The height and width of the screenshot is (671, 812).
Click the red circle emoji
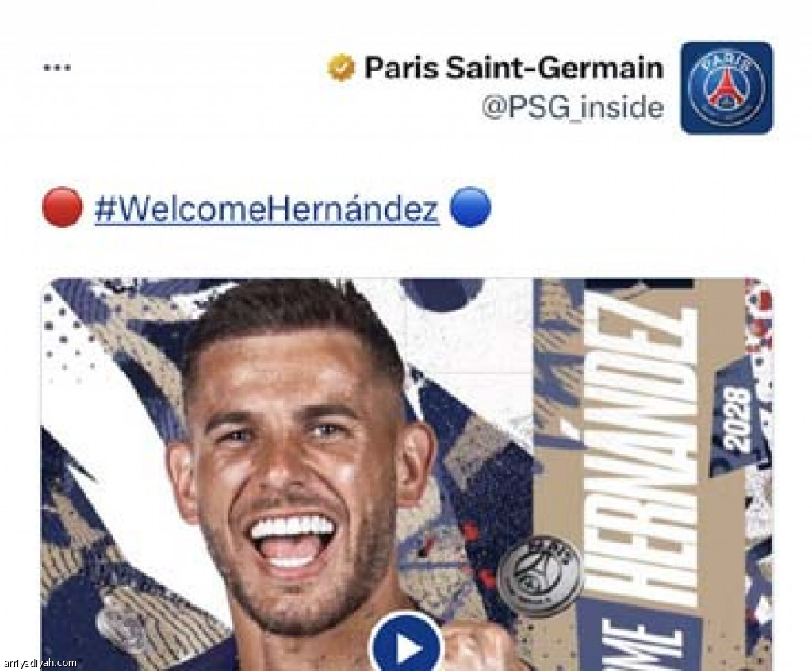tap(62, 208)
